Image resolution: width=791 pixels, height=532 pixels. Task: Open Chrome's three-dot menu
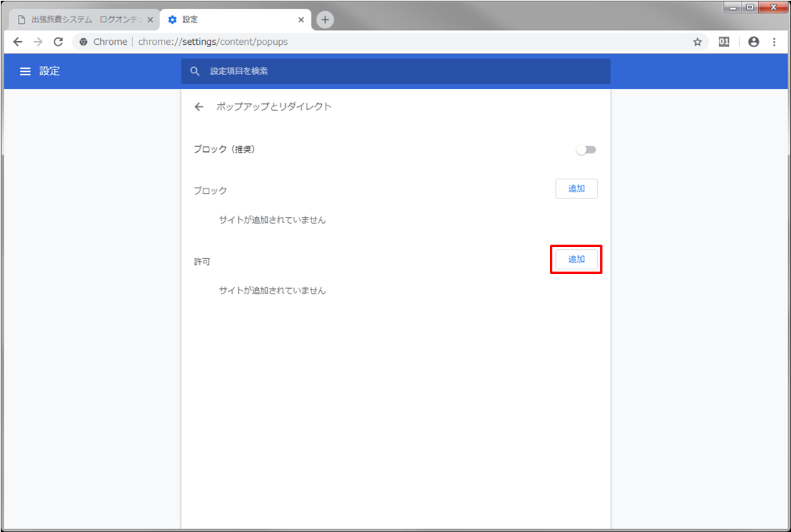coord(775,42)
